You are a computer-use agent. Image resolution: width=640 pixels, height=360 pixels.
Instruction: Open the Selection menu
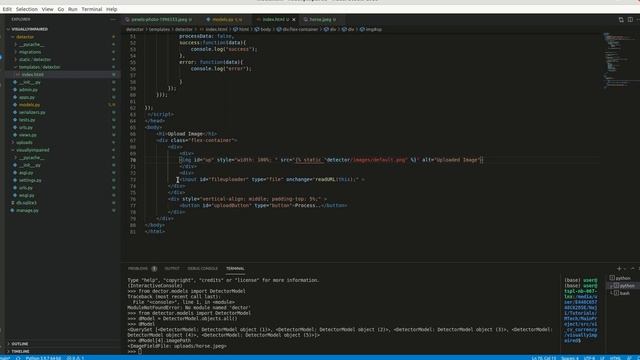(x=27, y=9)
